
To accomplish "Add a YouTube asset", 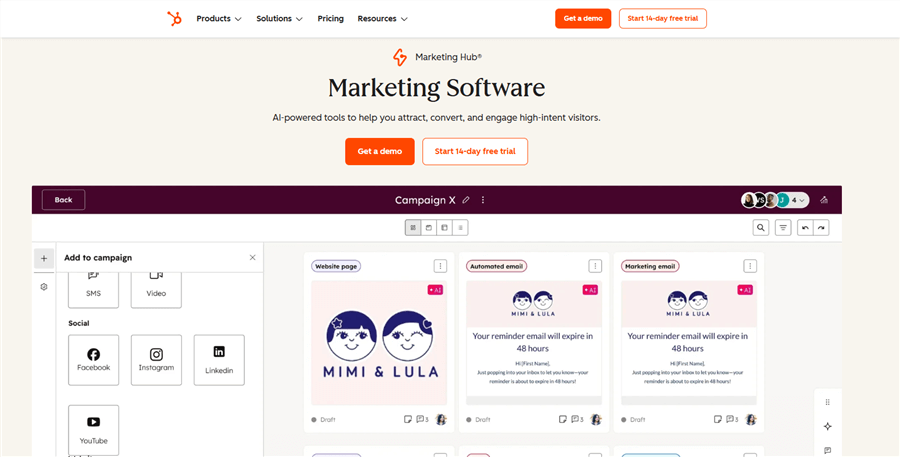I will click(x=94, y=430).
